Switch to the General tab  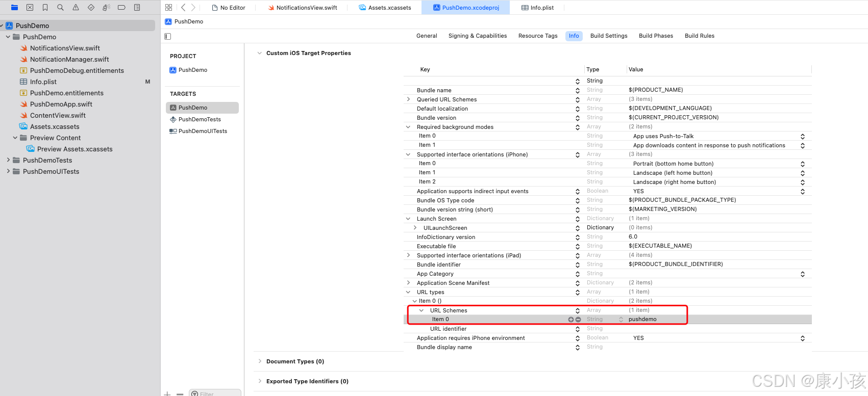click(427, 36)
